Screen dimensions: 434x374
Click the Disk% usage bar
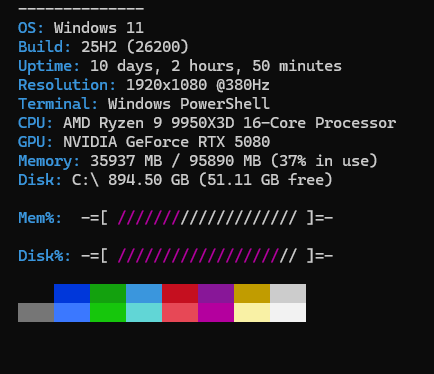(x=207, y=256)
